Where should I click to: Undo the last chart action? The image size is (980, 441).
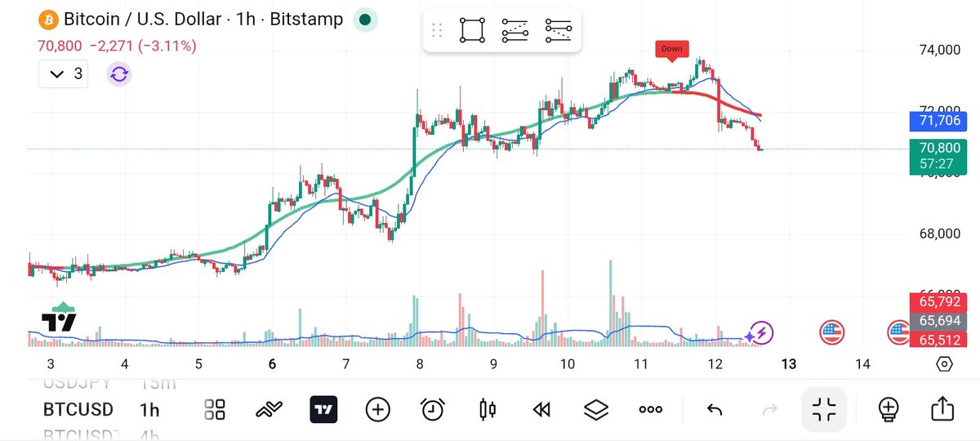715,409
